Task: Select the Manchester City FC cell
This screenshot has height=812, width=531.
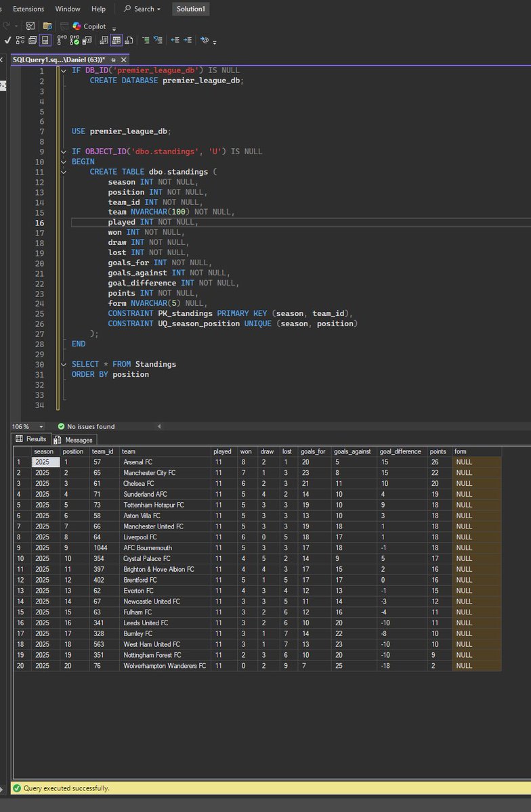Action: click(x=165, y=472)
